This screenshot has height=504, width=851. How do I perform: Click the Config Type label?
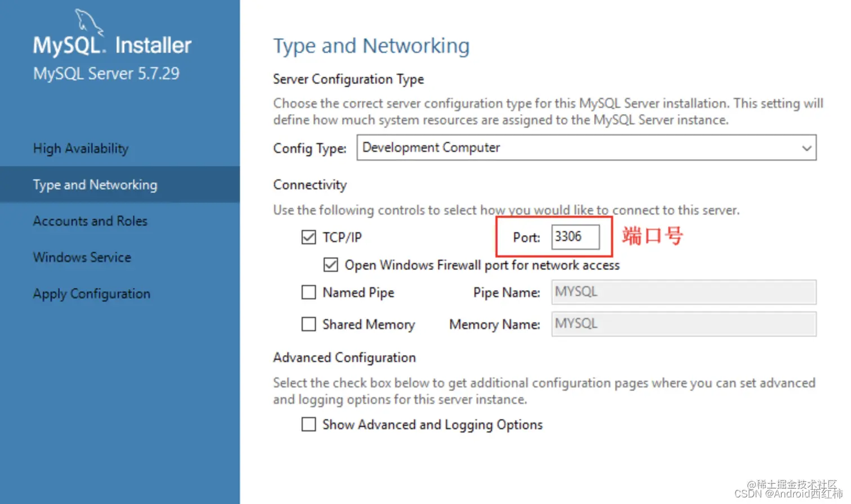point(310,148)
